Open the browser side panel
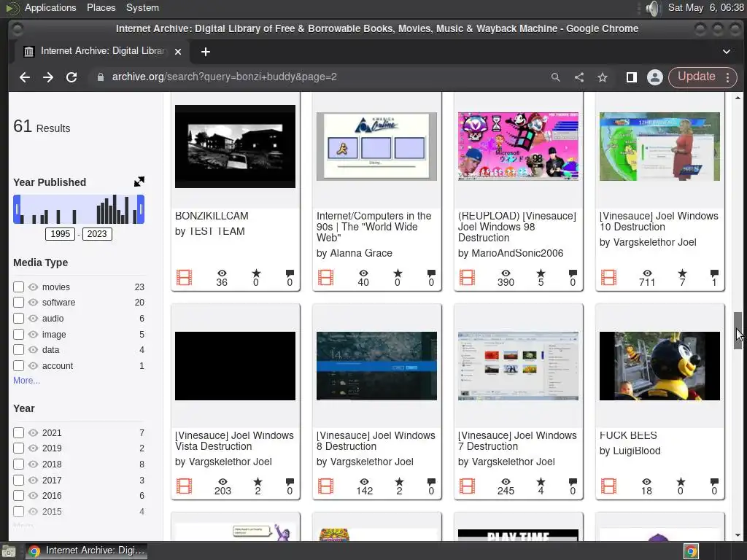The width and height of the screenshot is (747, 560). tap(632, 77)
